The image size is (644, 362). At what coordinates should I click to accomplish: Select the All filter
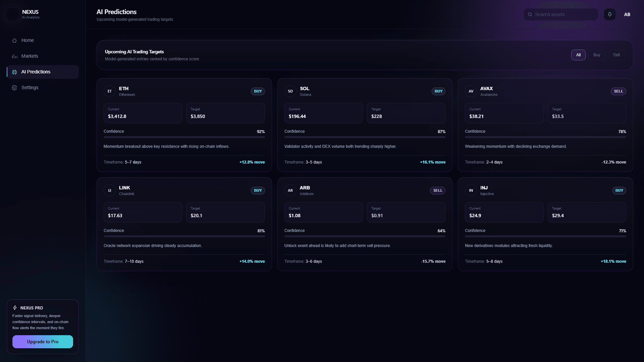coord(578,55)
